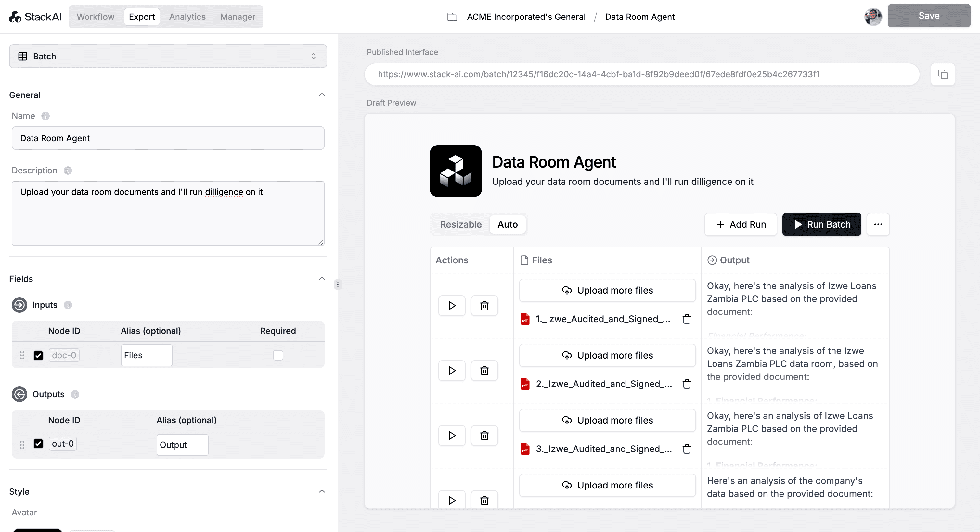Image resolution: width=980 pixels, height=532 pixels.
Task: Grab the doc-0 row drag handle
Action: pyautogui.click(x=22, y=355)
